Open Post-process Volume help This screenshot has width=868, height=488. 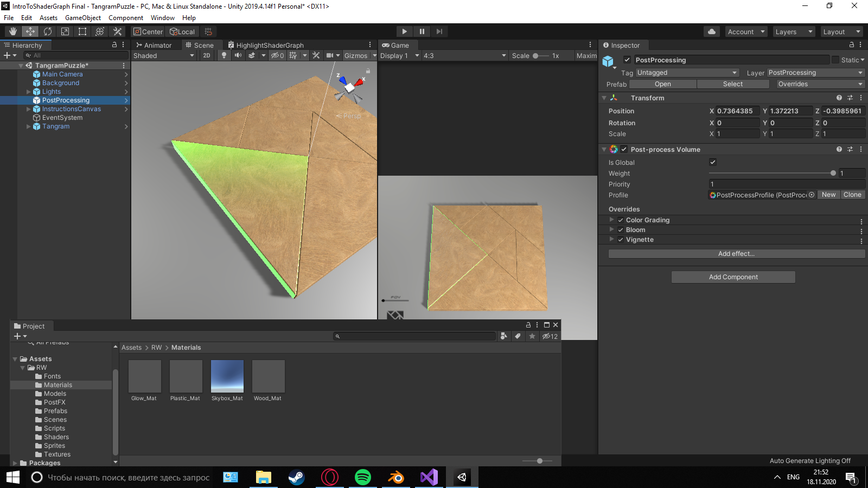coord(839,149)
